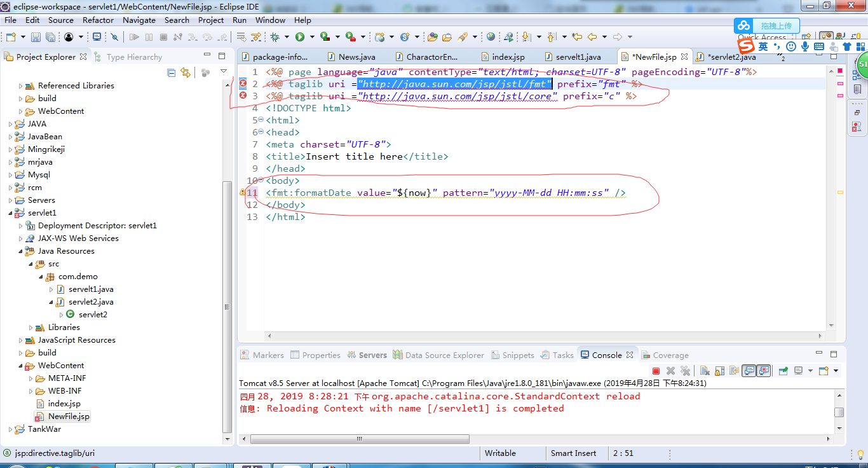Click Collapse All in Project Explorer

point(172,72)
